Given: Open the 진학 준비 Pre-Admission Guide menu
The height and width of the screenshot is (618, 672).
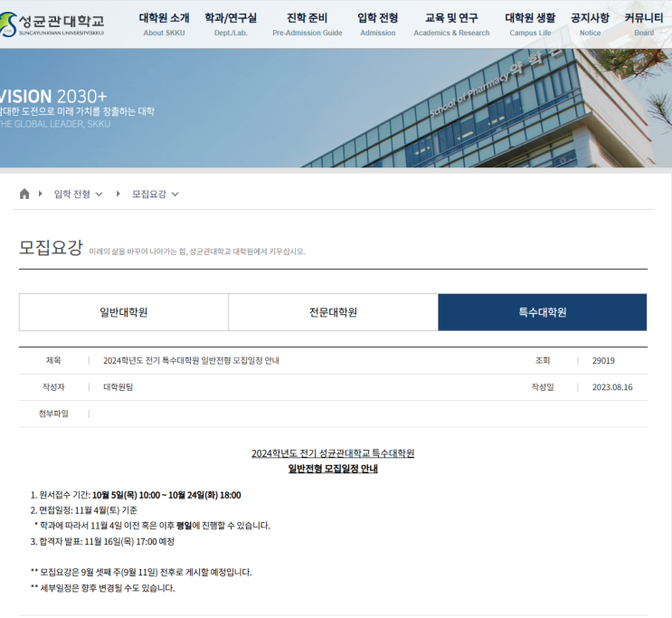Looking at the screenshot, I should (308, 24).
